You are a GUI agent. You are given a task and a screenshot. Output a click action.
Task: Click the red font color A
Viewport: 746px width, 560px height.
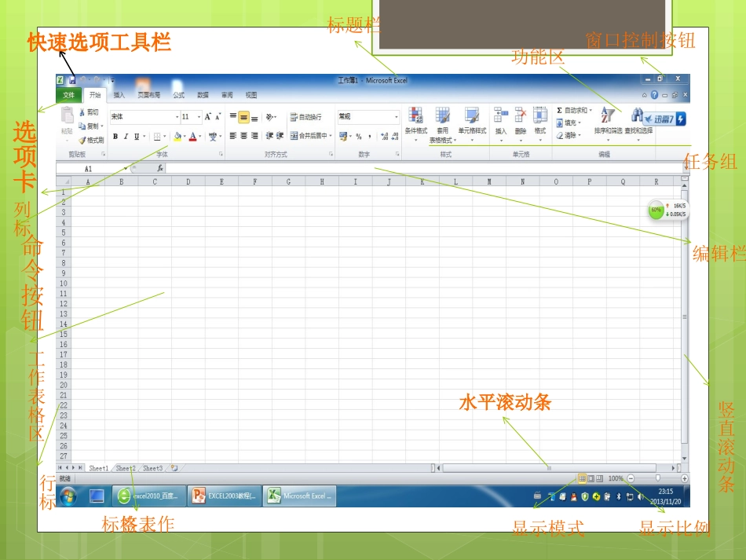tap(192, 137)
